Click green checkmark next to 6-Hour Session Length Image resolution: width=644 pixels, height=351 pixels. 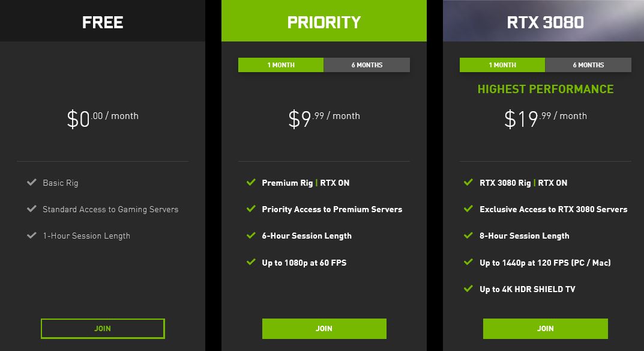pyautogui.click(x=251, y=236)
